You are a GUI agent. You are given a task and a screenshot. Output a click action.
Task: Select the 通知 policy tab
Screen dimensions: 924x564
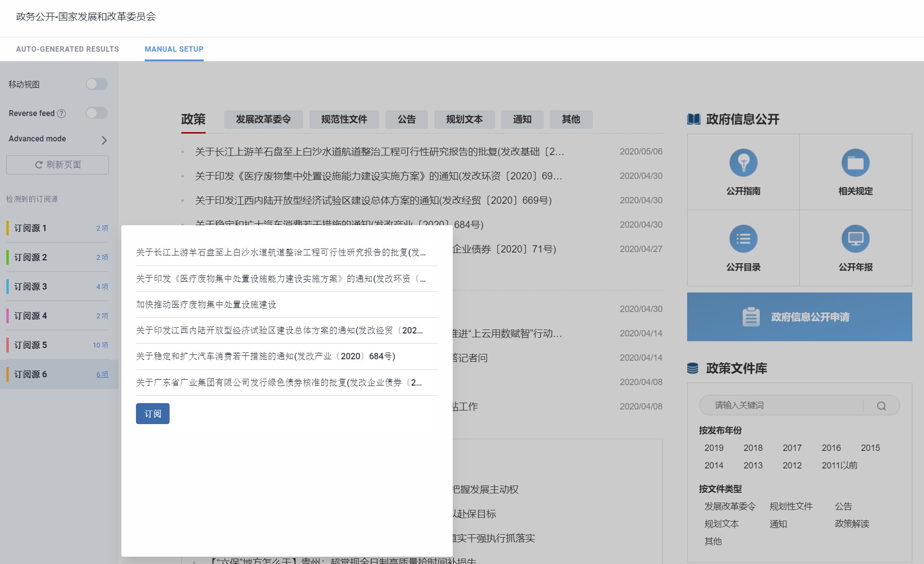click(522, 119)
